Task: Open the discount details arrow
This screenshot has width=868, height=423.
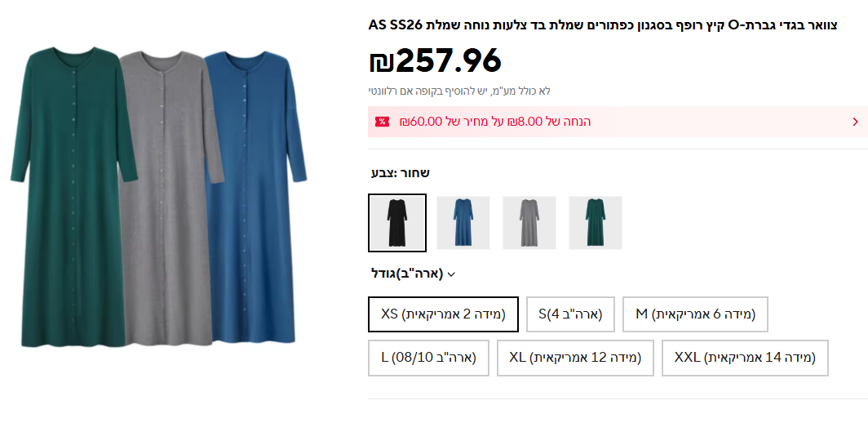Action: 855,122
